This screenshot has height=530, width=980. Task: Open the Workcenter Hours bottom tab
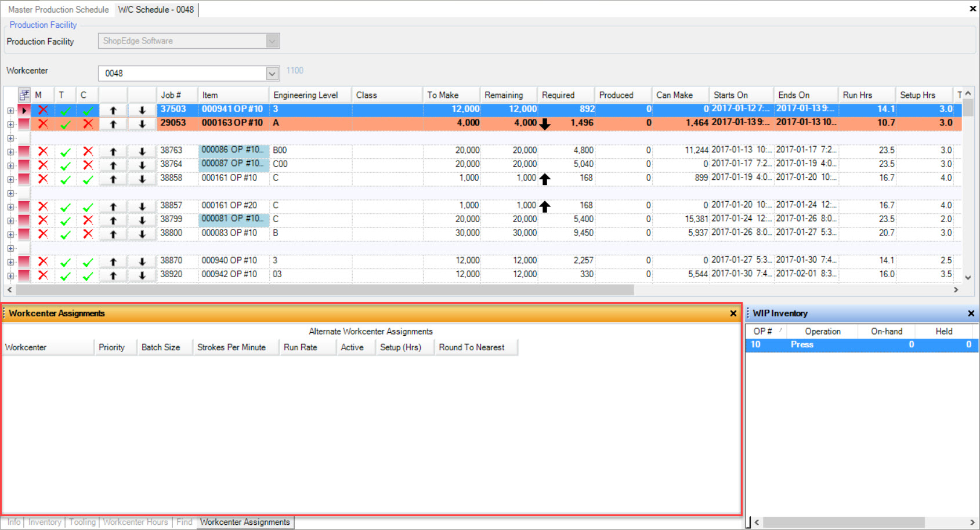click(x=135, y=522)
